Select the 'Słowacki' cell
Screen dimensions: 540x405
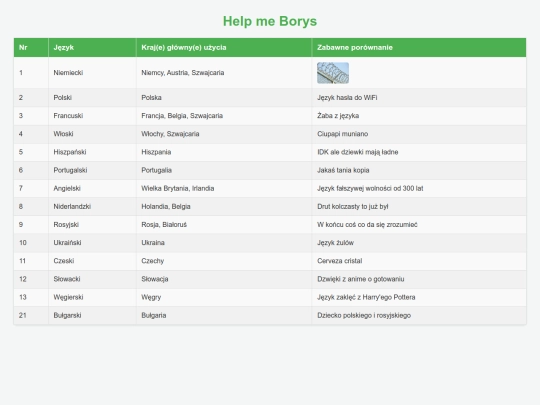[92, 279]
